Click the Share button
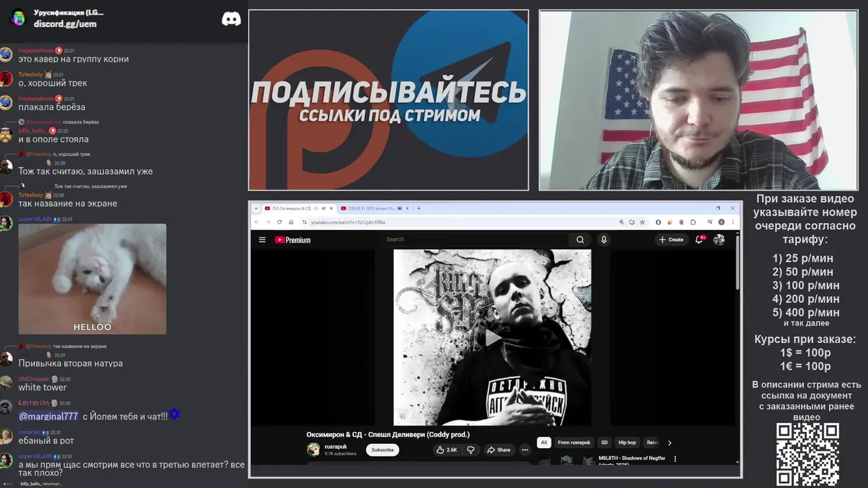The width and height of the screenshot is (868, 488). click(498, 450)
